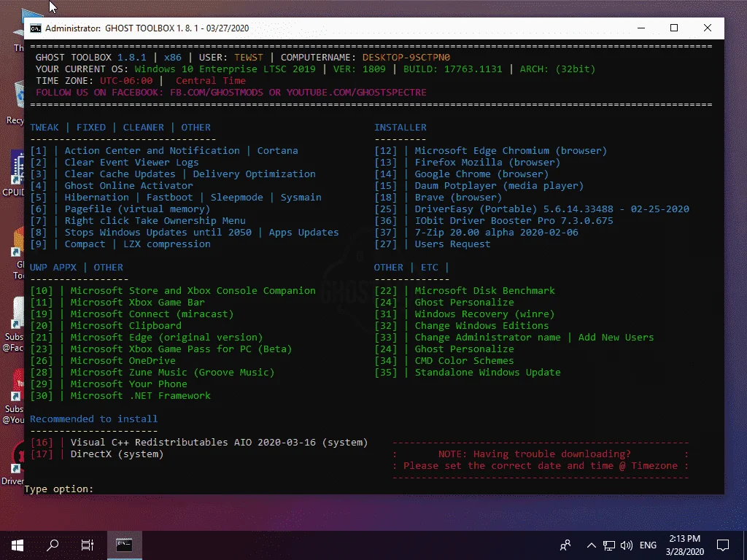747x560 pixels.
Task: Click option [31] Windows Recovery (winre)
Action: [x=465, y=314]
